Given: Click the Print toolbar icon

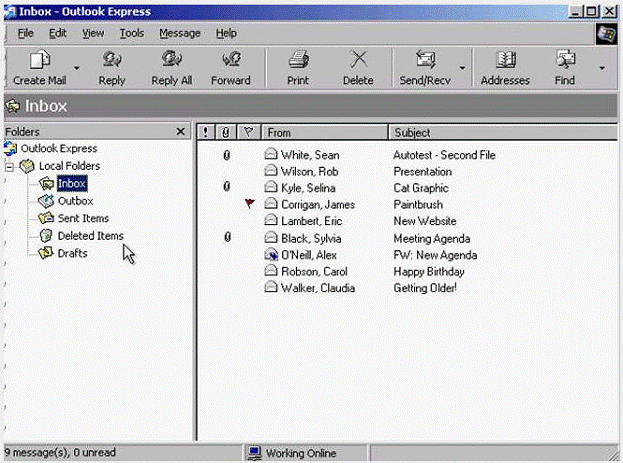Looking at the screenshot, I should click(298, 66).
